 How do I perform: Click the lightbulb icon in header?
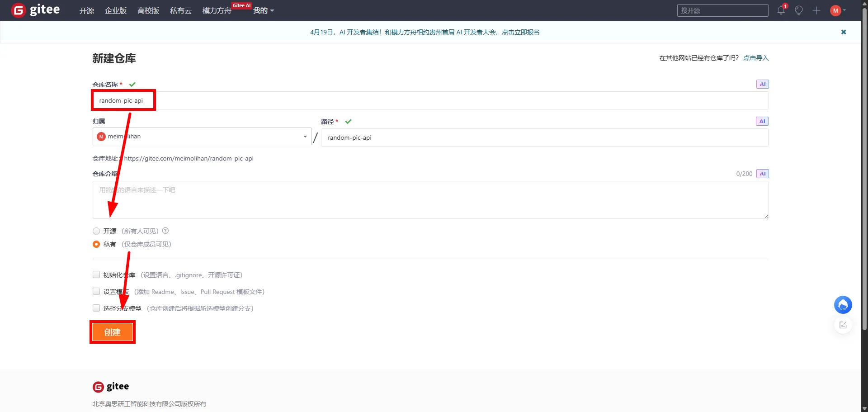pos(799,10)
